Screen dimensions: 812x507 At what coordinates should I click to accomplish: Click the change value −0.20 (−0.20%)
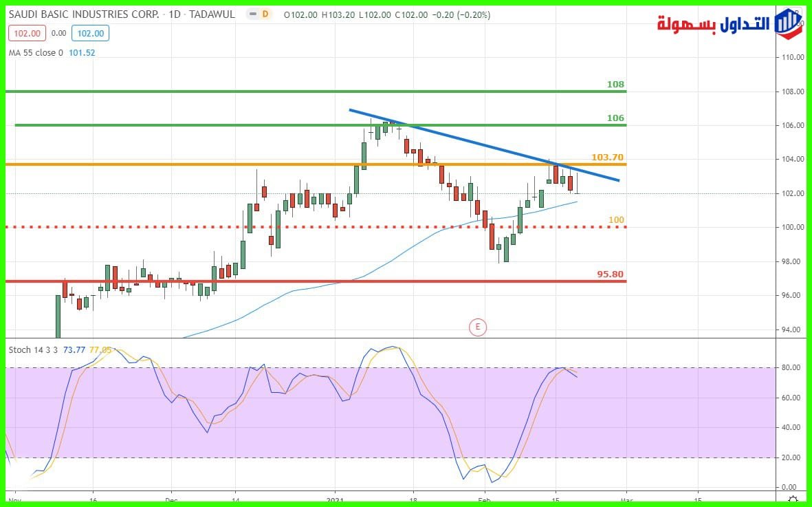pos(461,15)
